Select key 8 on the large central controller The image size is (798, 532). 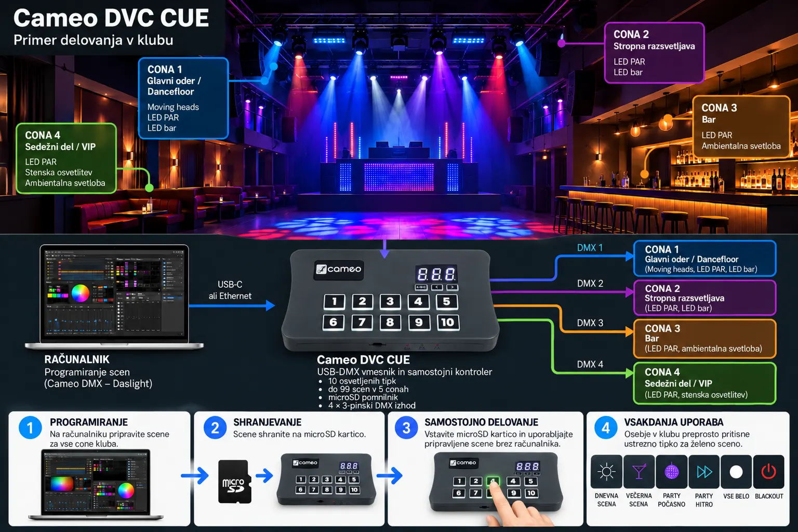pyautogui.click(x=390, y=323)
